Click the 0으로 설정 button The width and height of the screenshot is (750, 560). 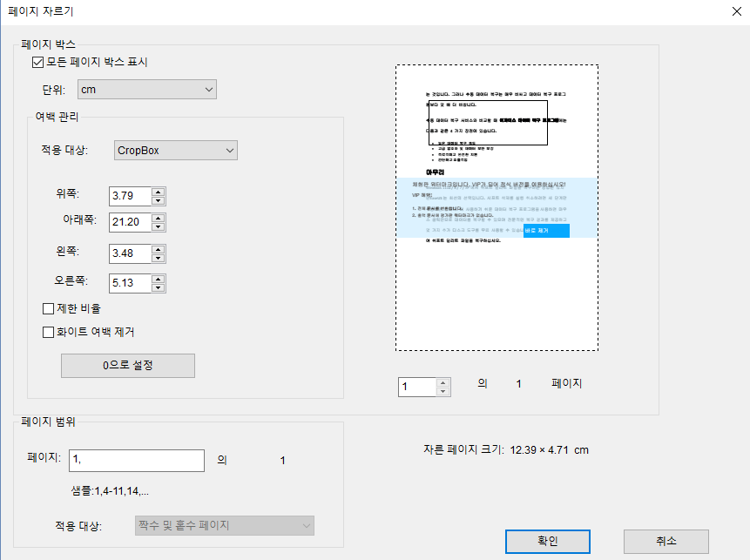pyautogui.click(x=128, y=366)
